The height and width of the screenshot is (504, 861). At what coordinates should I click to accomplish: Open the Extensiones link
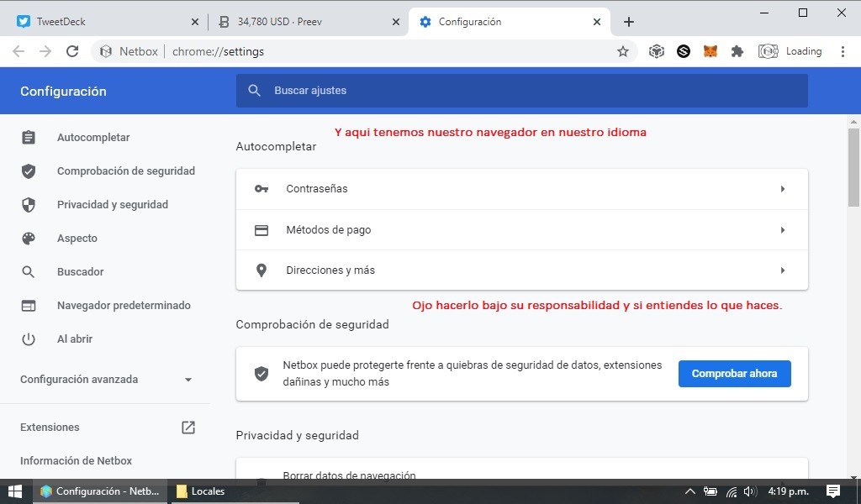[x=50, y=428]
